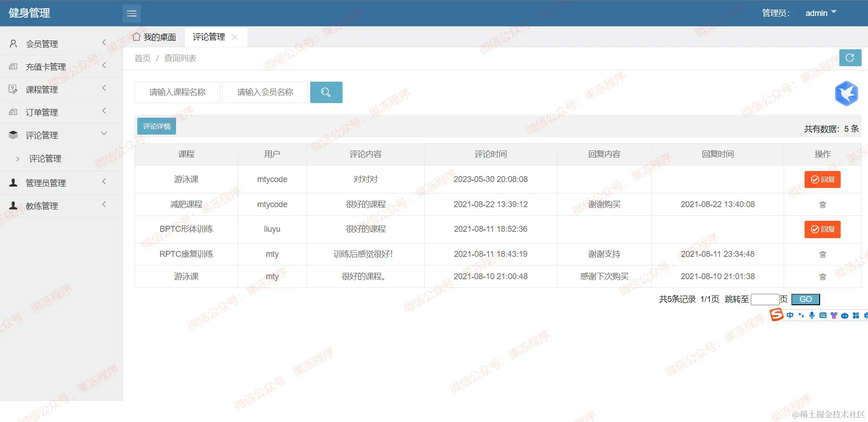Click the liuyu user cell
This screenshot has width=868, height=422.
pyautogui.click(x=272, y=229)
